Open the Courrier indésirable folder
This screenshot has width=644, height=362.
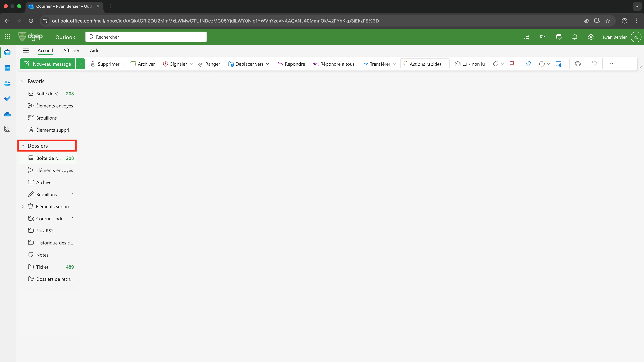(48, 219)
